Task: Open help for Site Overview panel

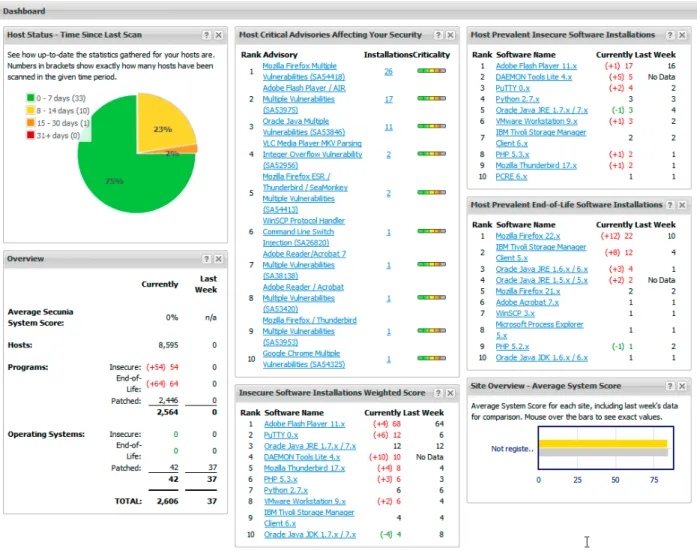Action: (x=670, y=386)
